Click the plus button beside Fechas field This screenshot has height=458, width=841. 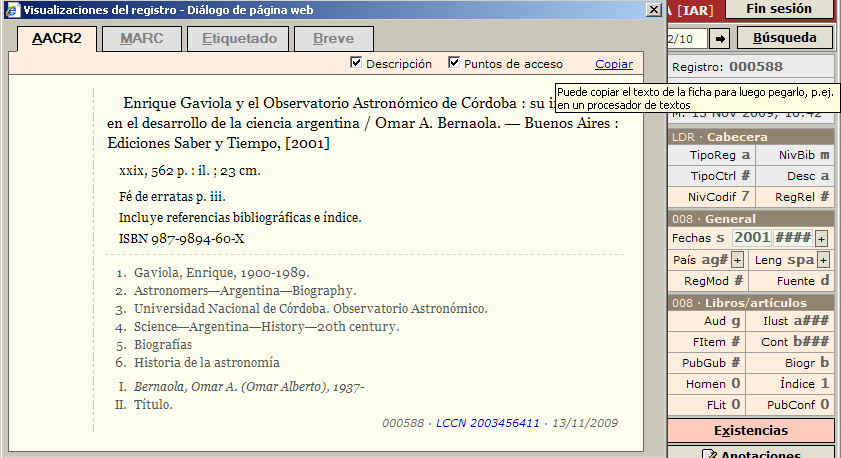(821, 238)
